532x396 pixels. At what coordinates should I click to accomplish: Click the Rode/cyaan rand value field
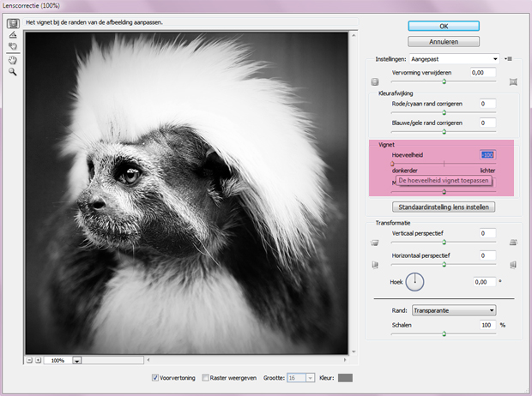[487, 104]
